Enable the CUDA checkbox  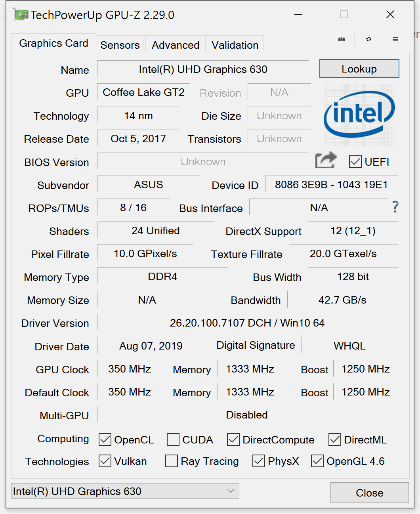point(173,439)
